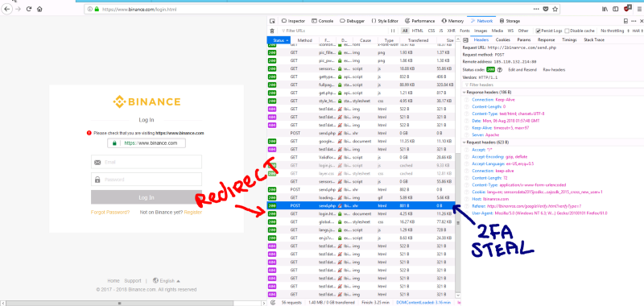Screen dimensions: 644x306
Task: Click into the Email input field
Action: [147, 162]
